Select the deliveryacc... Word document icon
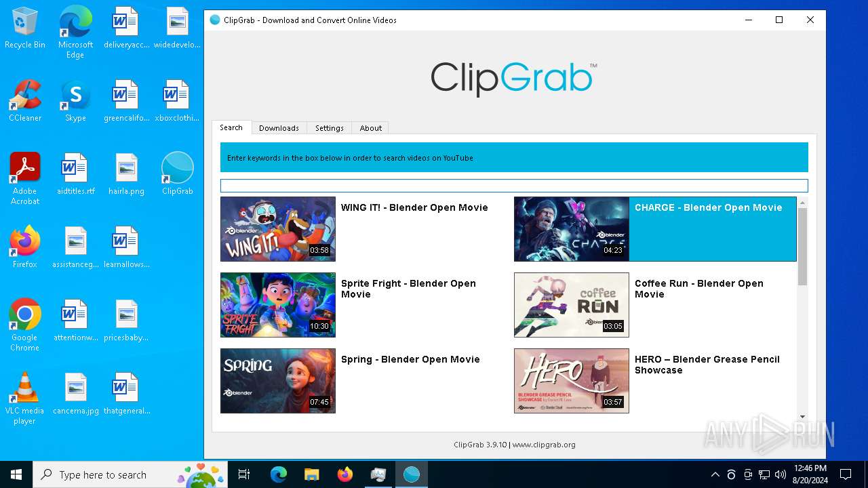This screenshot has width=868, height=488. [x=126, y=28]
